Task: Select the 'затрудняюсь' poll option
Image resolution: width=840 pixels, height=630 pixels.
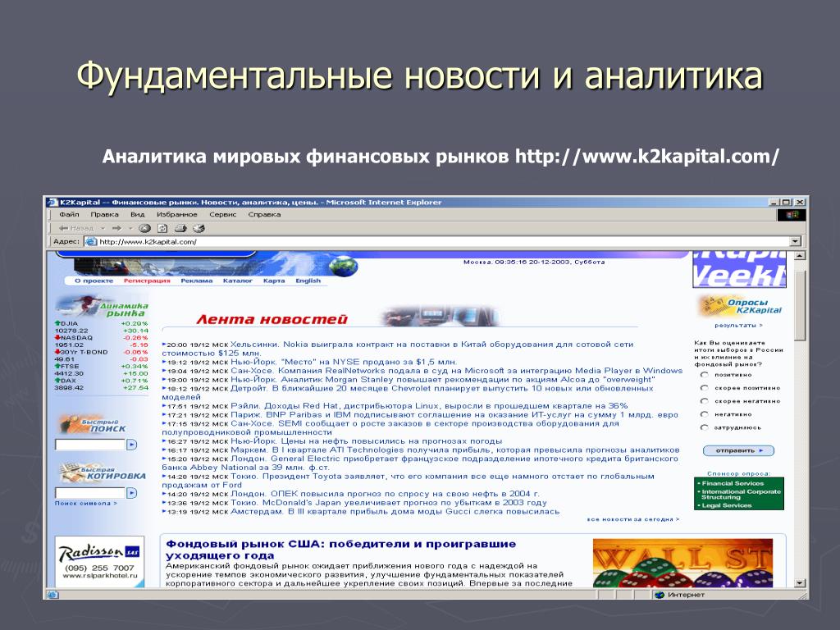Action: [705, 427]
